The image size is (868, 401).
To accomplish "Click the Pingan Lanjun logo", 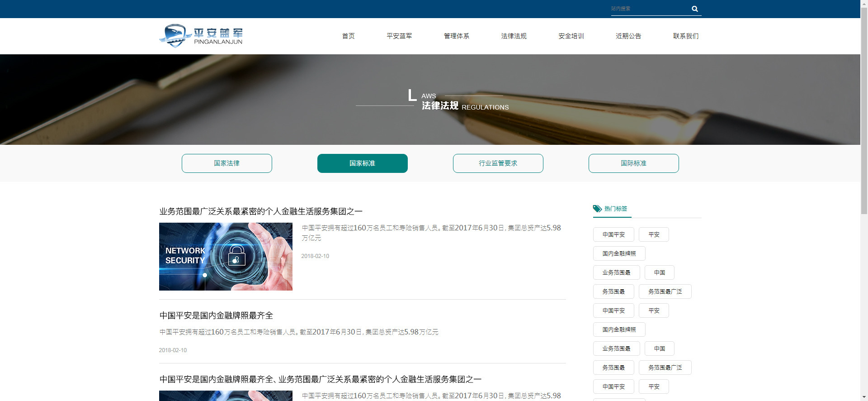I will coord(201,36).
